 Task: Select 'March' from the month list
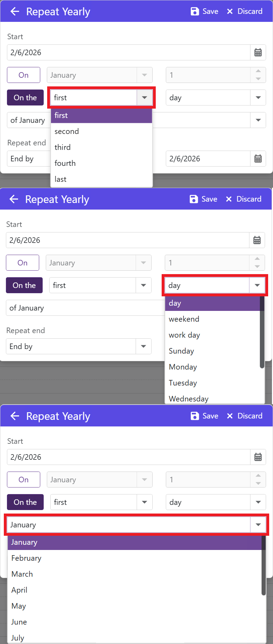(22, 574)
